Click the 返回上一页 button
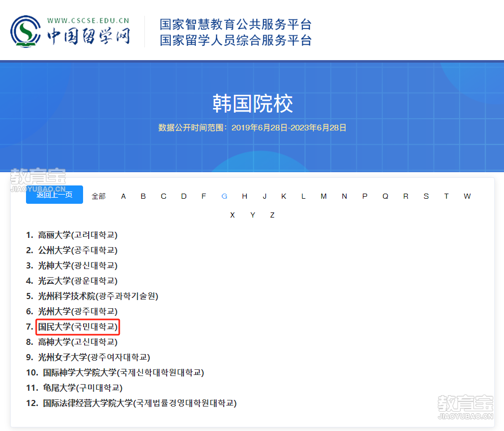The width and height of the screenshot is (504, 431). pyautogui.click(x=55, y=195)
